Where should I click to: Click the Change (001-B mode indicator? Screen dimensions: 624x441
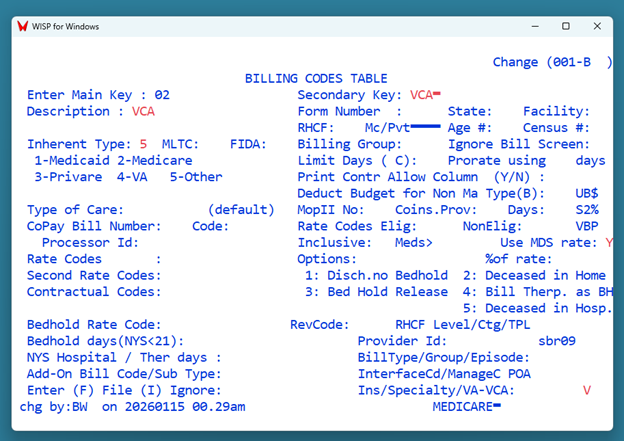pyautogui.click(x=552, y=62)
